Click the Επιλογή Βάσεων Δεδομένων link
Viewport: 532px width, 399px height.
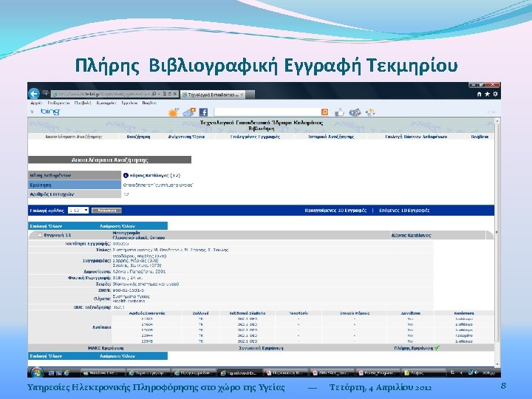pos(416,137)
